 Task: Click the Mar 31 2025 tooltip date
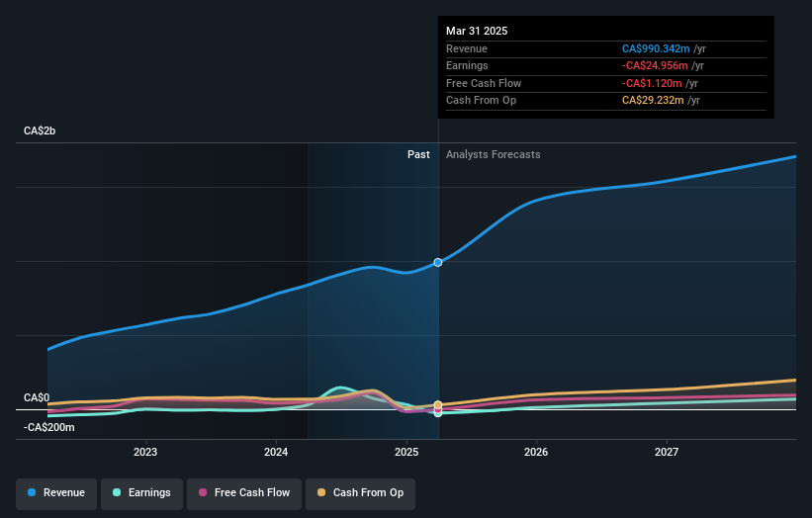pyautogui.click(x=477, y=31)
